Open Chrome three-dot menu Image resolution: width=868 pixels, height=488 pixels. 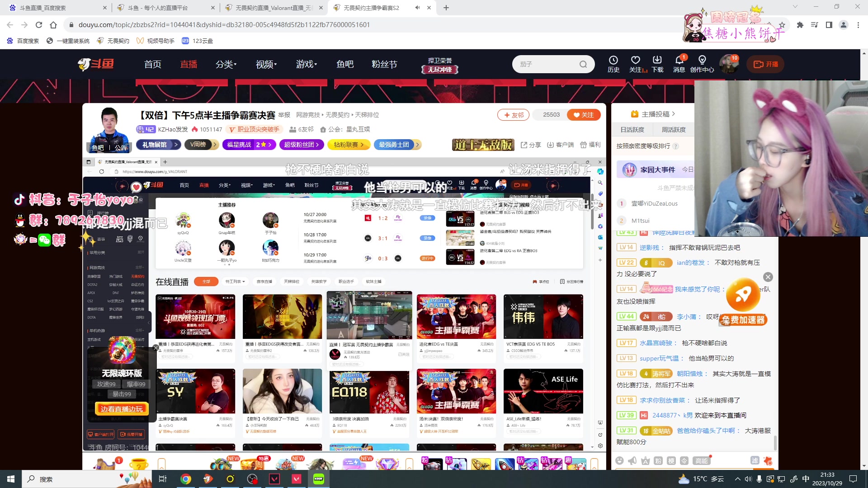point(858,25)
